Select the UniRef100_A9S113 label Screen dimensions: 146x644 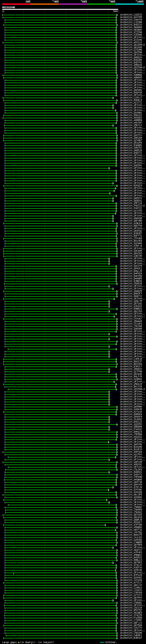[x=131, y=42]
